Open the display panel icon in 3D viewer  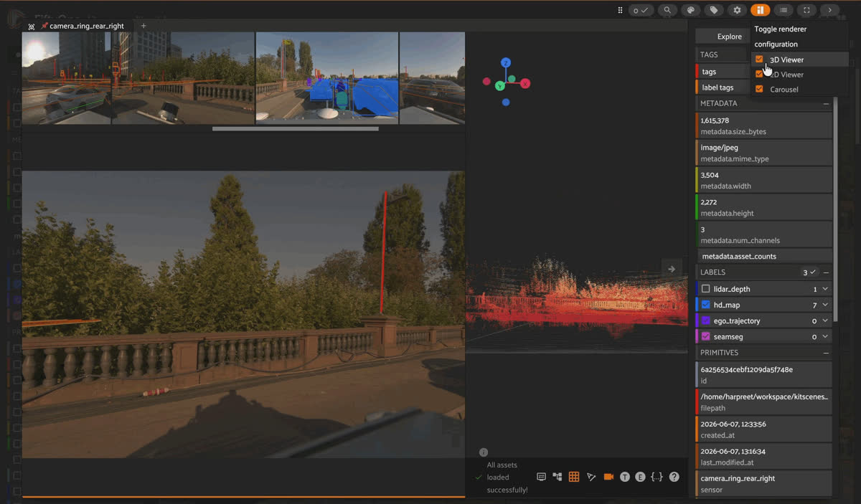tap(542, 477)
